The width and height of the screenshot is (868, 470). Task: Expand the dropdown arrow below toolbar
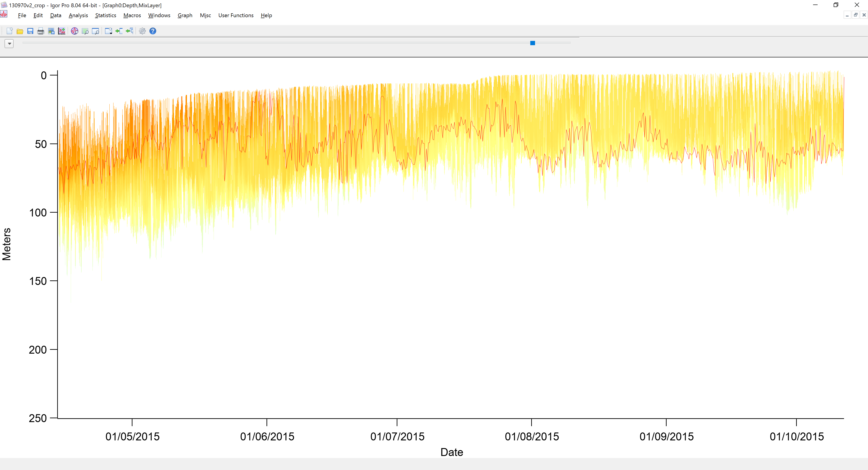(9, 43)
